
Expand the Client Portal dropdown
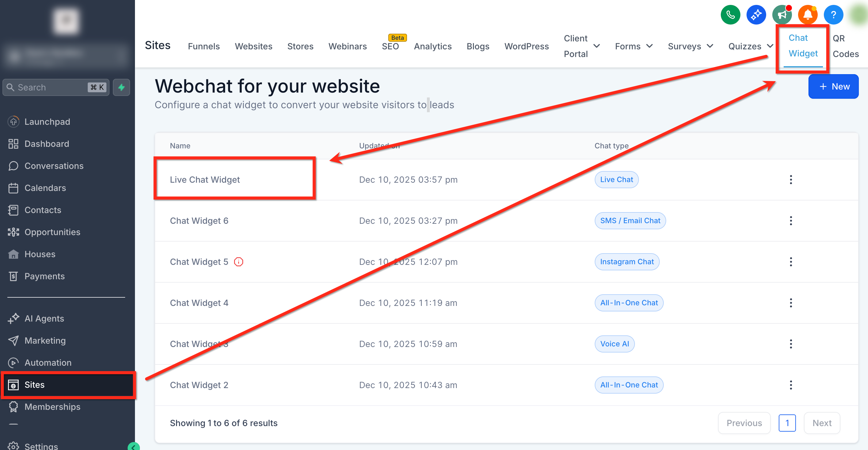pyautogui.click(x=597, y=46)
